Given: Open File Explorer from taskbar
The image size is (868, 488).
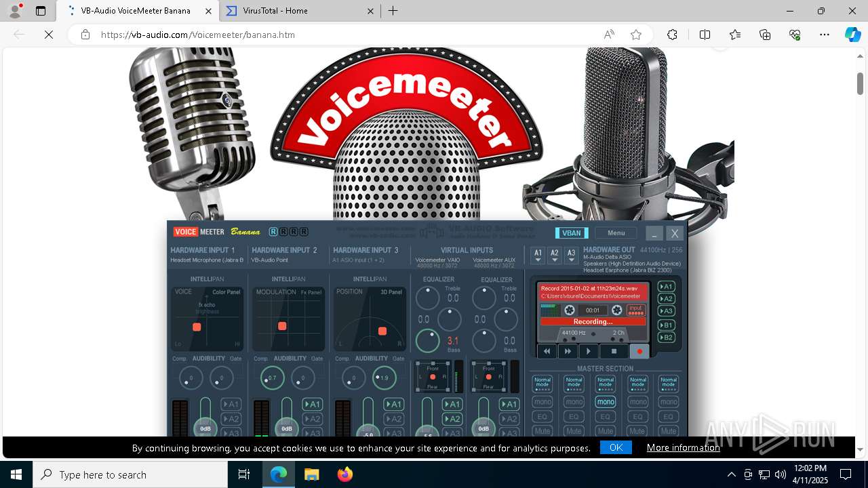Looking at the screenshot, I should coord(311,474).
